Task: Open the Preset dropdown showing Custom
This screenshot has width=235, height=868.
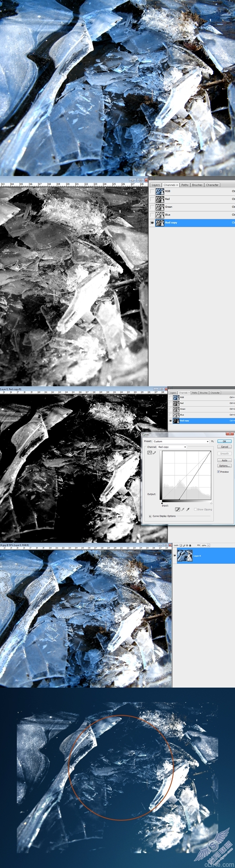Action: click(181, 441)
